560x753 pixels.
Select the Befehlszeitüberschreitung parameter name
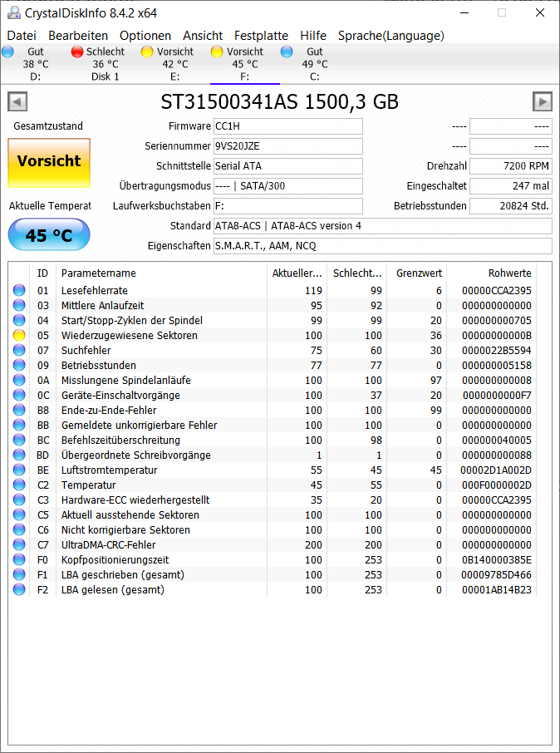[x=120, y=440]
